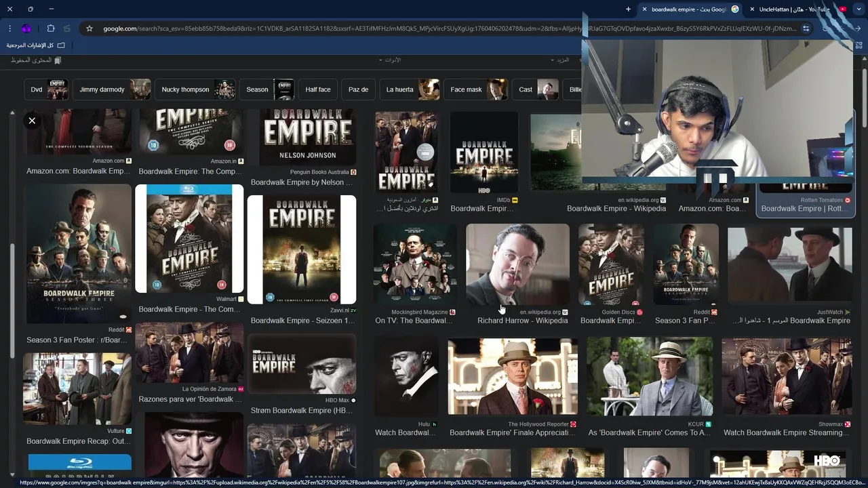Click the Amazon Saudi Arabic-caption poster image
The width and height of the screenshot is (868, 488).
407,152
